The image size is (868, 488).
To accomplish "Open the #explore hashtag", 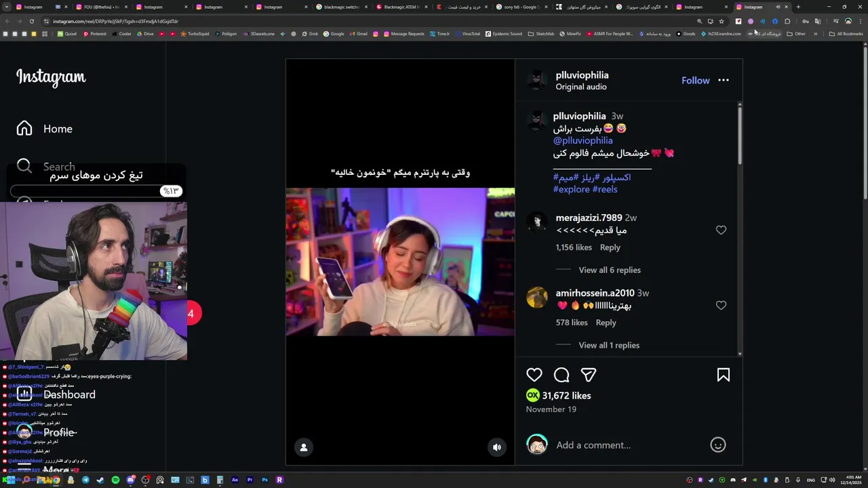I will click(571, 189).
